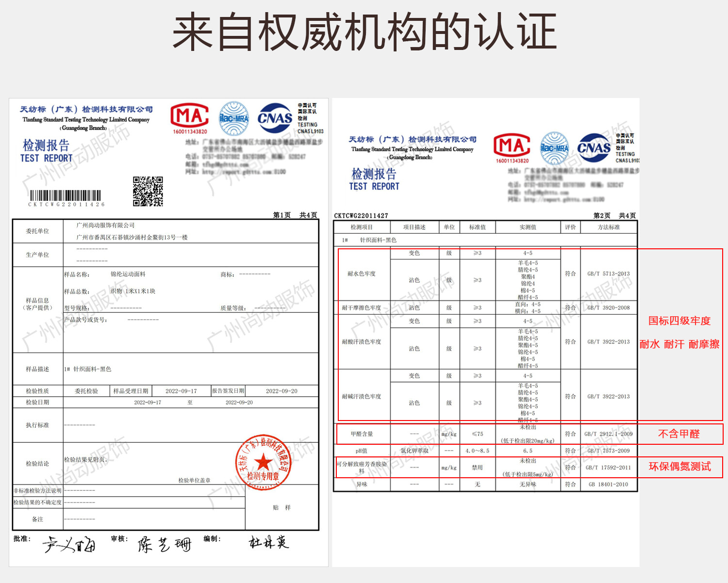This screenshot has height=583, width=728.
Task: Click the red label 国标四级牢度
Action: coord(679,321)
